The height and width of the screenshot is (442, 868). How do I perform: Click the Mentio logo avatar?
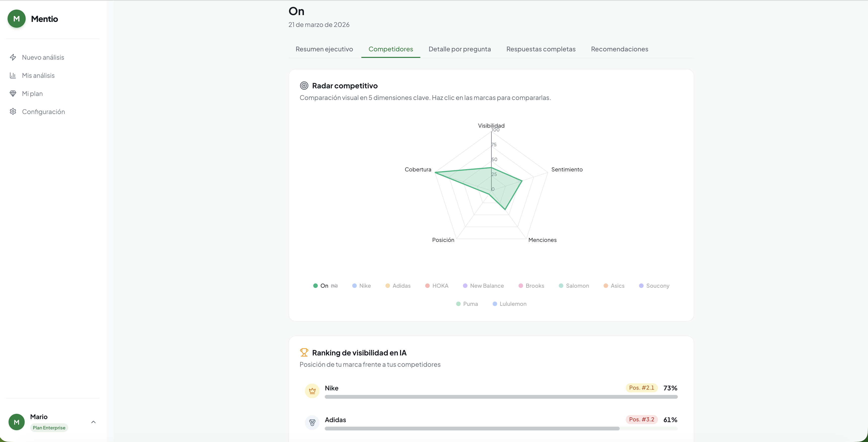pyautogui.click(x=17, y=19)
